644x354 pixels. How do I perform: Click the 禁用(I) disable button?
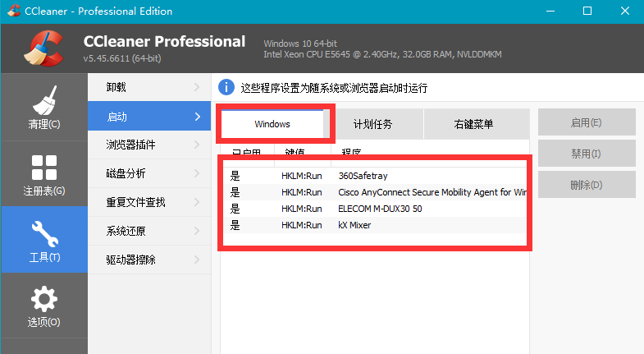(x=587, y=154)
